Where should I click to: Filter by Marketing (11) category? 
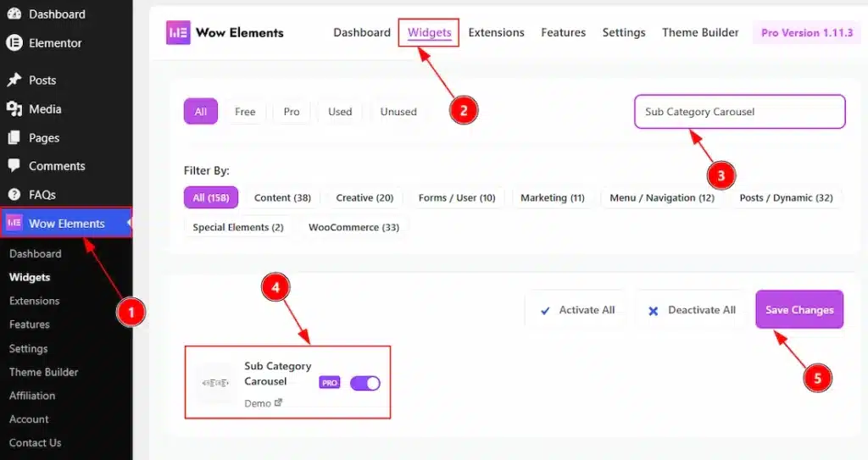pyautogui.click(x=553, y=197)
